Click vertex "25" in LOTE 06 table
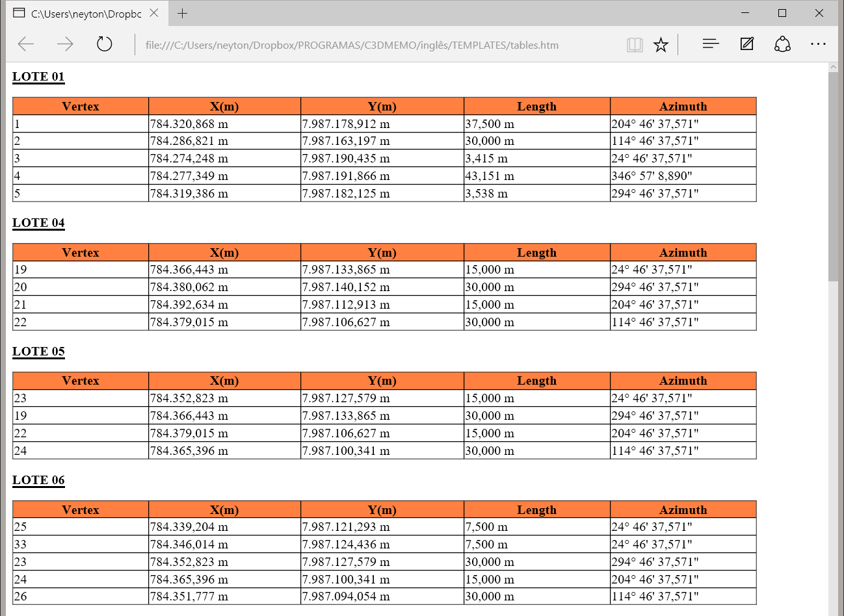The image size is (844, 616). pyautogui.click(x=81, y=527)
